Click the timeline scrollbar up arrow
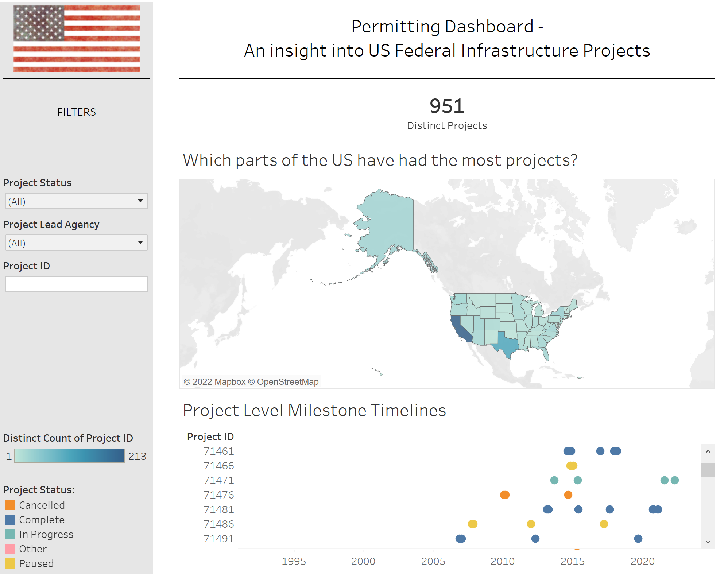The height and width of the screenshot is (574, 728). click(708, 451)
